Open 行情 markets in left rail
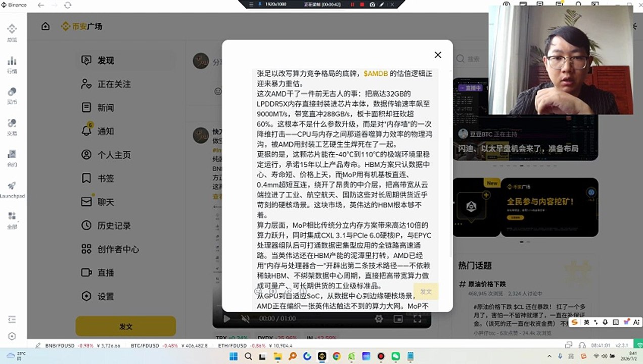The image size is (643, 364). pyautogui.click(x=12, y=65)
